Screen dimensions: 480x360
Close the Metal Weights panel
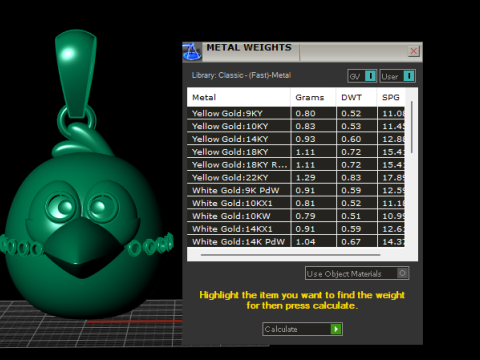click(414, 51)
